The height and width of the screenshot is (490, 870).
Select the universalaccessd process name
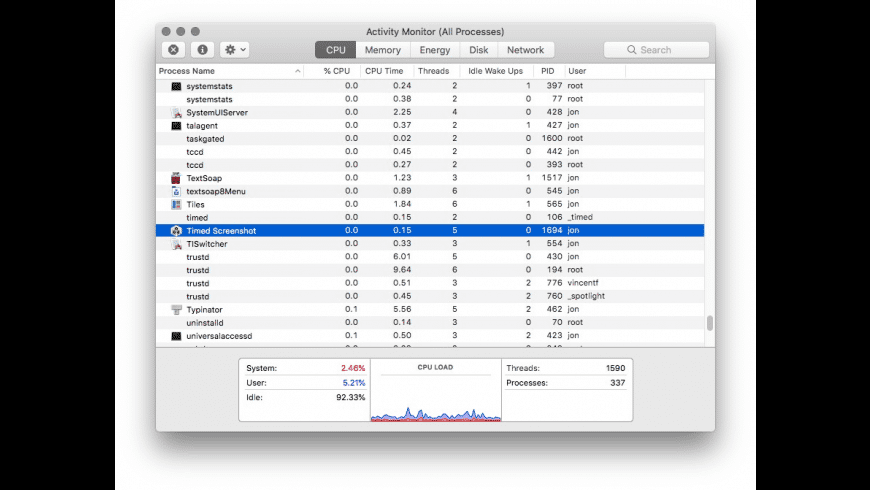click(219, 336)
